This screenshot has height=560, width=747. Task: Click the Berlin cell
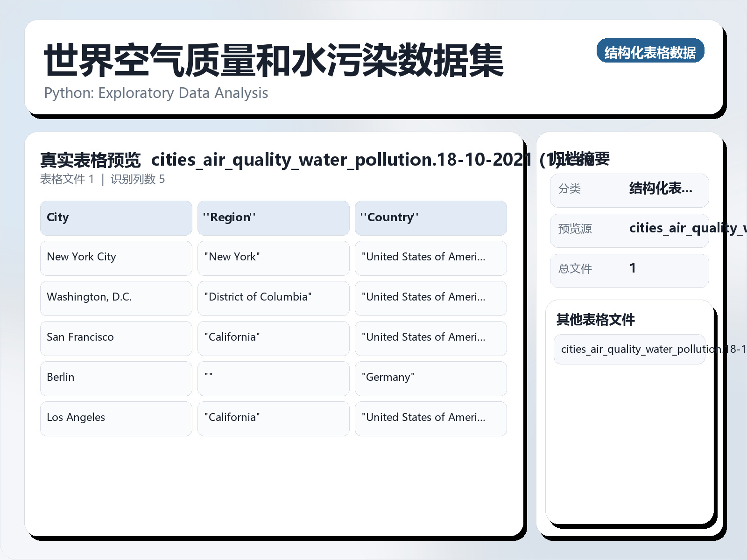(x=116, y=378)
